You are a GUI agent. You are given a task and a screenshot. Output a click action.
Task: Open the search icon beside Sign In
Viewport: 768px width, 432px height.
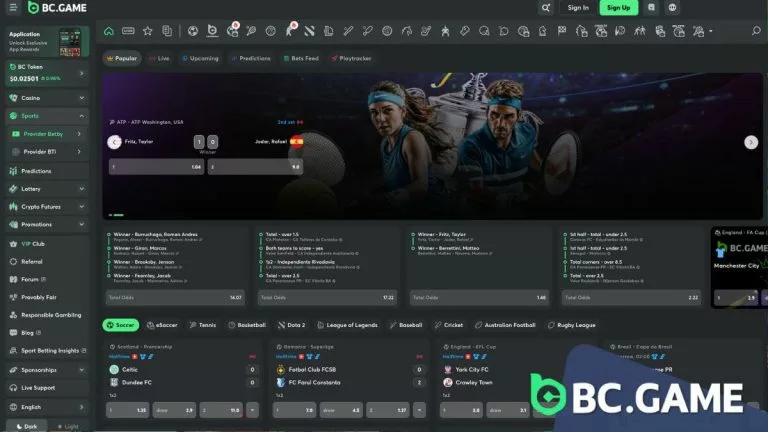[546, 7]
